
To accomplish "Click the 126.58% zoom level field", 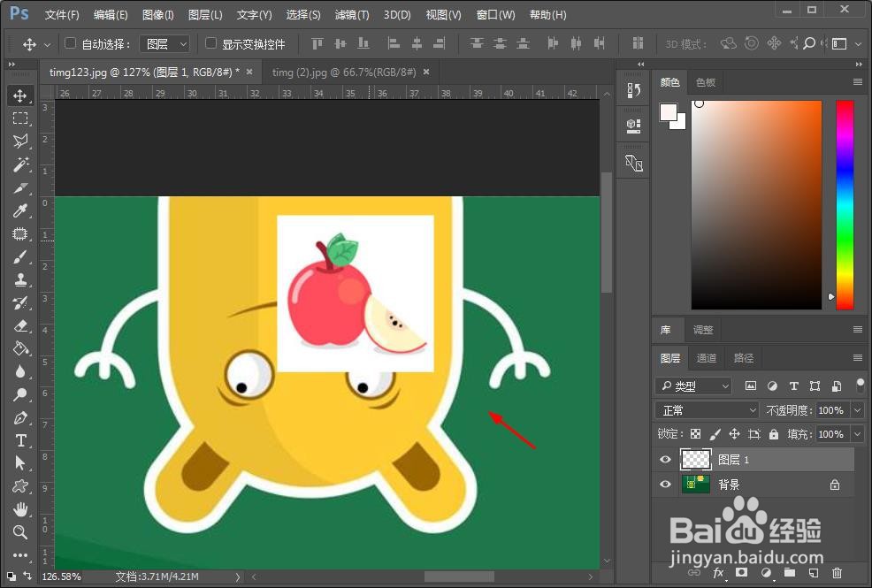I will tap(62, 577).
